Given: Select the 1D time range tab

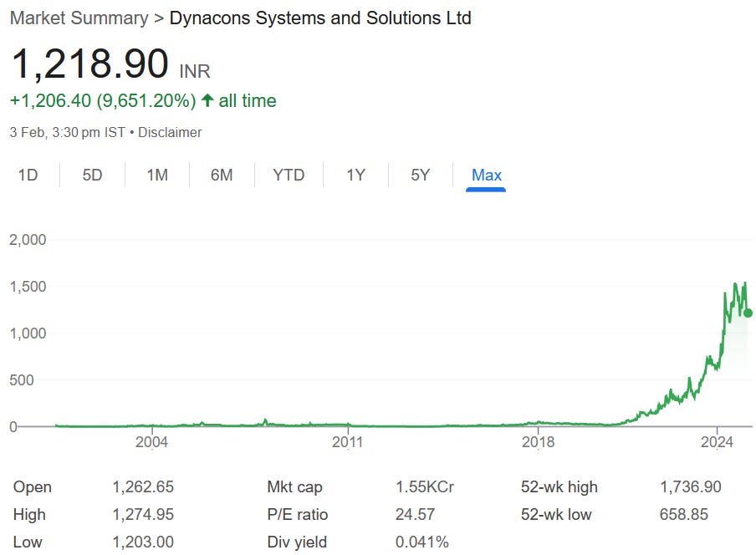Looking at the screenshot, I should pyautogui.click(x=28, y=175).
